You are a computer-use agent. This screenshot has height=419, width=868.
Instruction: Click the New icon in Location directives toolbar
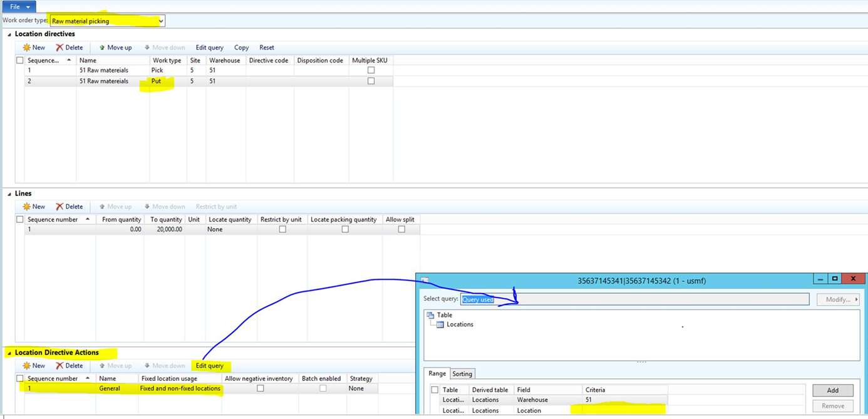point(26,47)
